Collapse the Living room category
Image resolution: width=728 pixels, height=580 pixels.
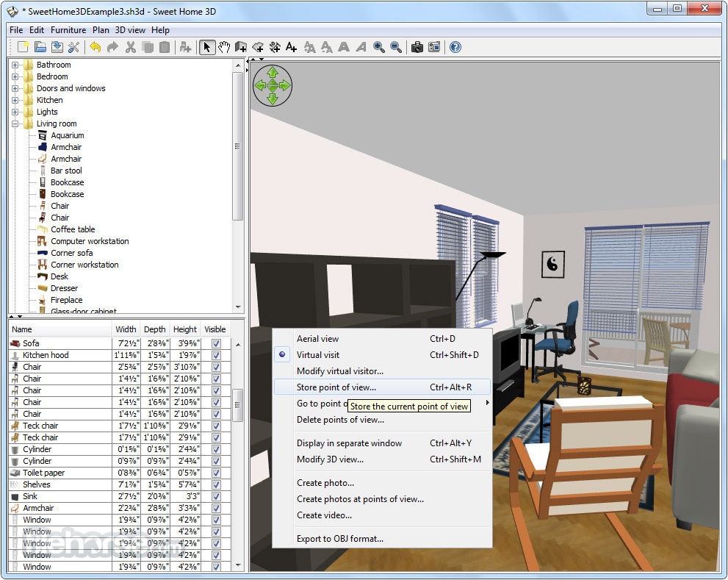pyautogui.click(x=15, y=123)
